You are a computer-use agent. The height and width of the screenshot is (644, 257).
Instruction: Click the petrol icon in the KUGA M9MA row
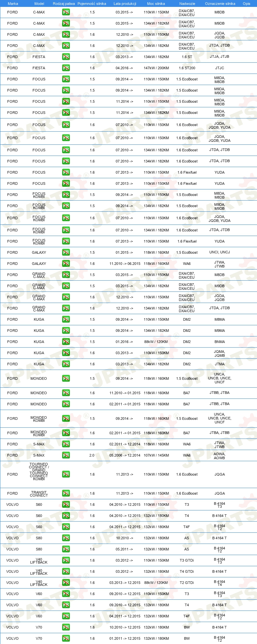[66, 331]
